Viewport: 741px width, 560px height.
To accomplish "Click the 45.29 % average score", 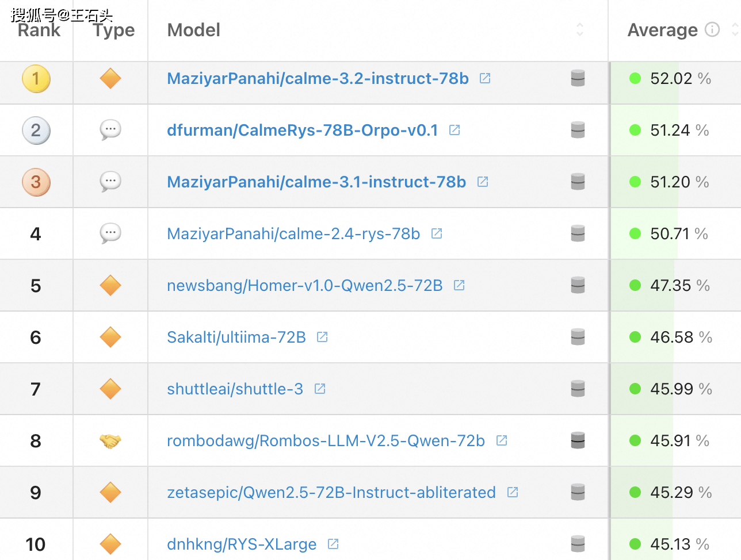I will pyautogui.click(x=681, y=492).
